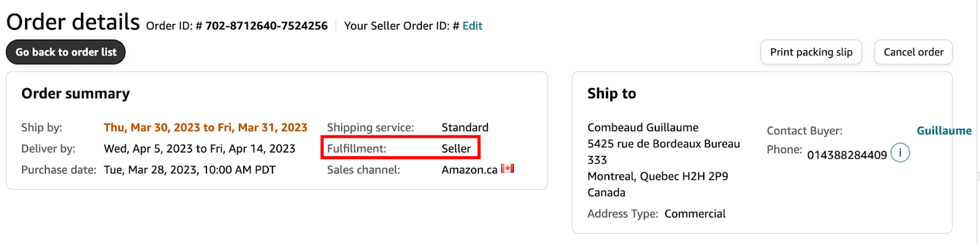Click the Ship by date range
Viewport: 980px width, 245px height.
coord(205,127)
